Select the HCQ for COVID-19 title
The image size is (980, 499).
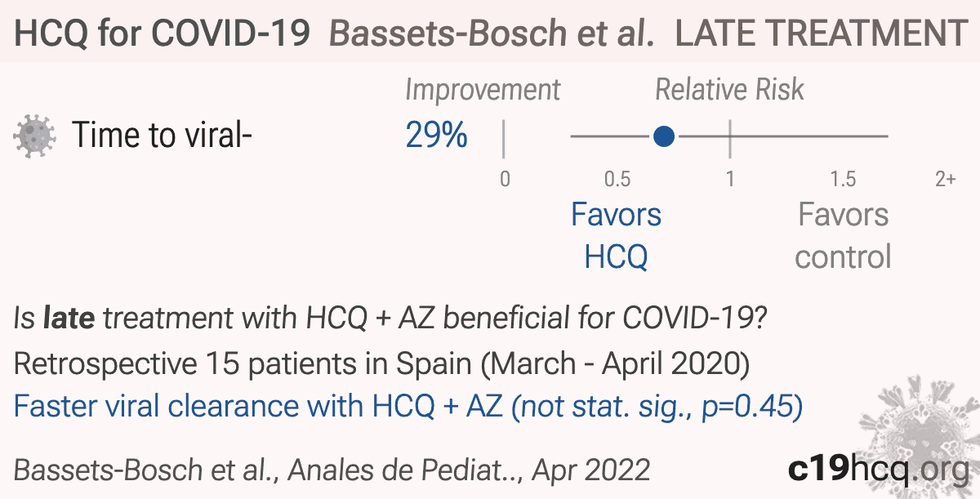[163, 33]
